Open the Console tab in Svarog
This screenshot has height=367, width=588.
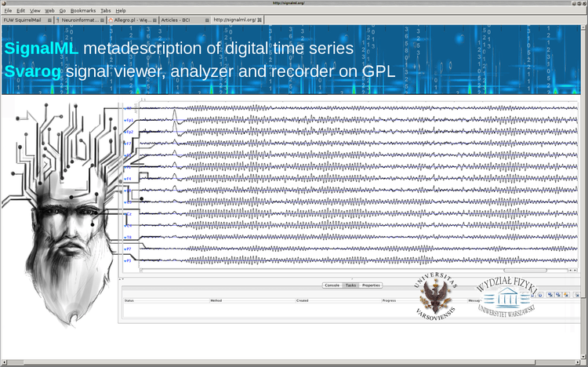tap(332, 285)
